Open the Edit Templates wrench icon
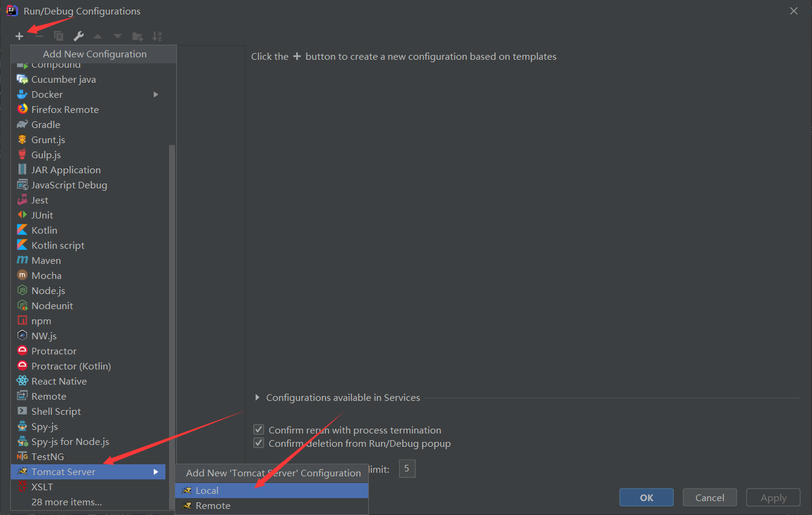The height and width of the screenshot is (515, 812). point(78,36)
